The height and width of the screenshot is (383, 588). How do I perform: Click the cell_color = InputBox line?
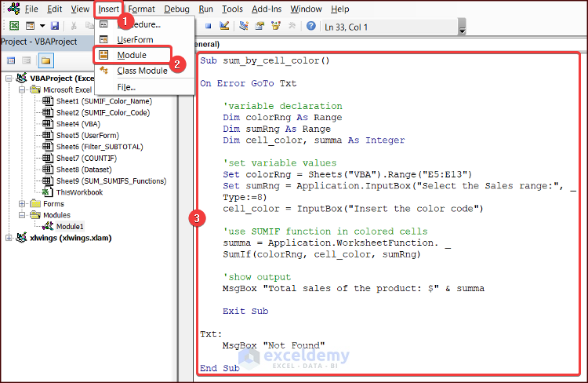click(x=353, y=209)
